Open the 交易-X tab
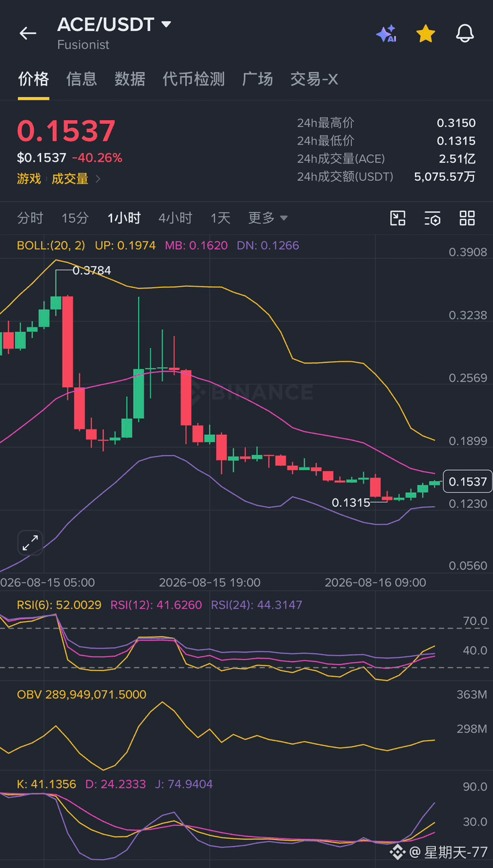 coord(314,79)
